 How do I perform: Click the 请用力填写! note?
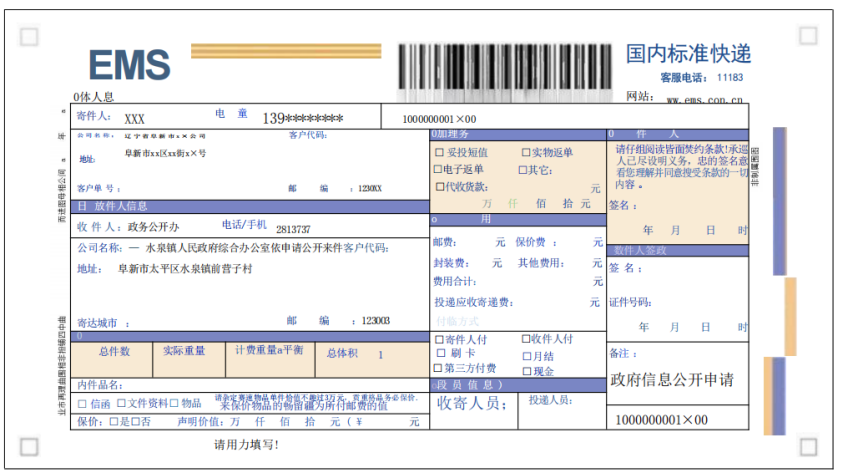click(x=246, y=445)
